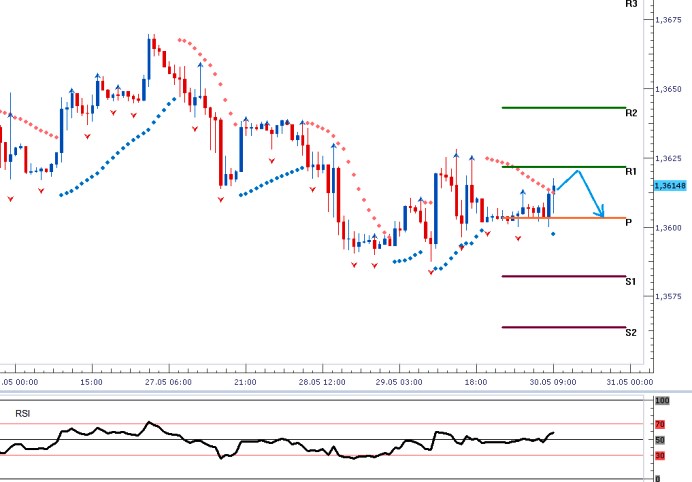Click the RSI 50 level marker

(660, 440)
